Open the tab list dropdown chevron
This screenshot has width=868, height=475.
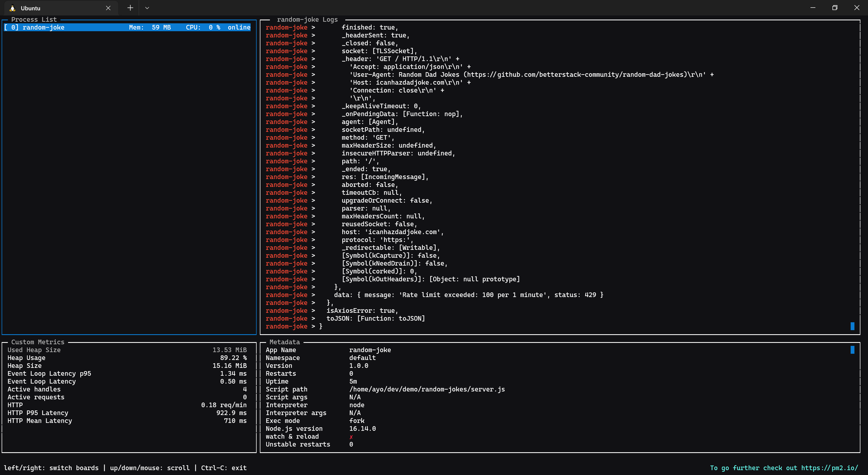(147, 7)
